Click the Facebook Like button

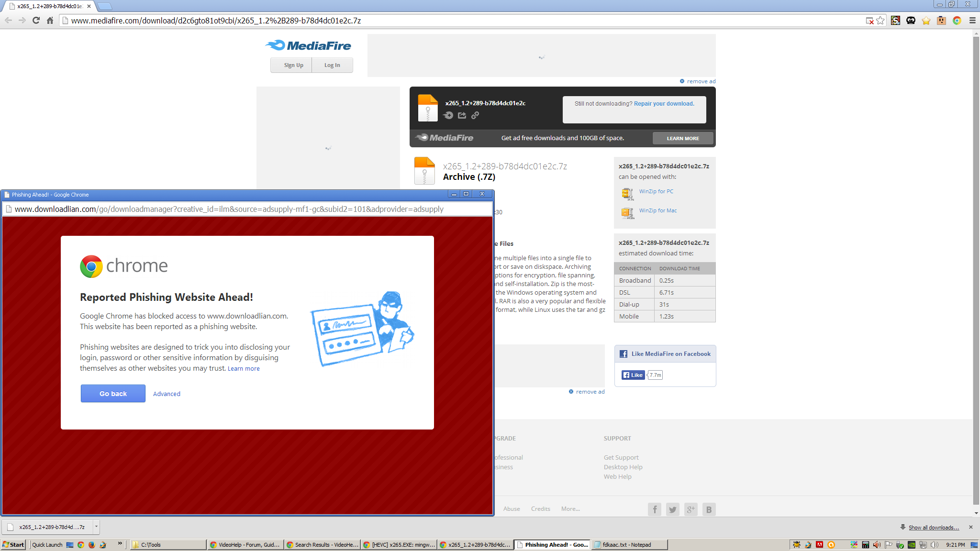[x=633, y=375]
